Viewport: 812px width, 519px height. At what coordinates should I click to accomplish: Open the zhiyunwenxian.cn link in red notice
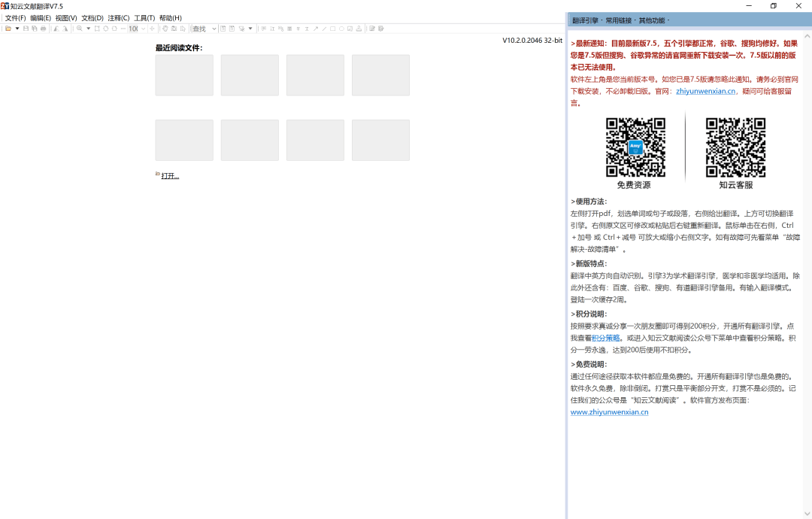705,91
